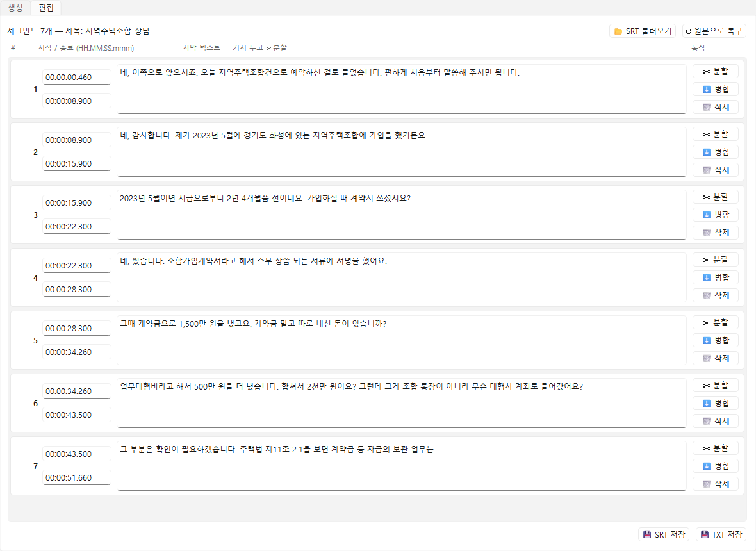Switch to the 생성 tab
This screenshot has width=756, height=551.
15,8
